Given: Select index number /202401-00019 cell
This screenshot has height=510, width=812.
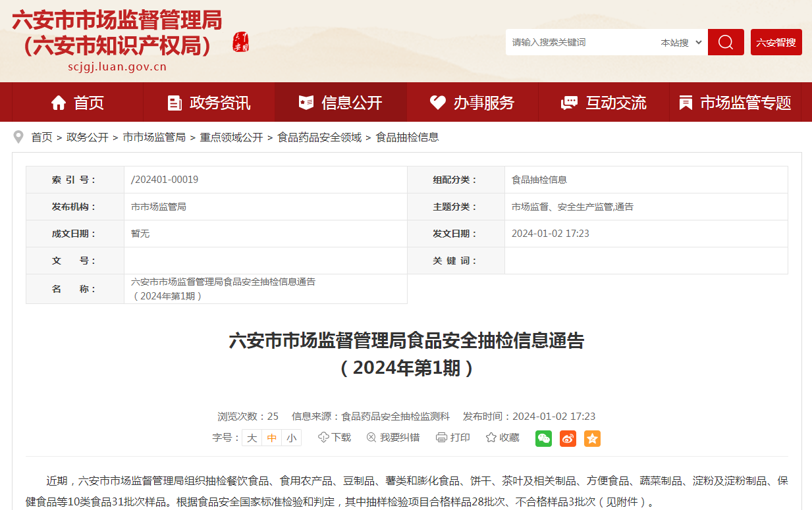Looking at the screenshot, I should (265, 180).
